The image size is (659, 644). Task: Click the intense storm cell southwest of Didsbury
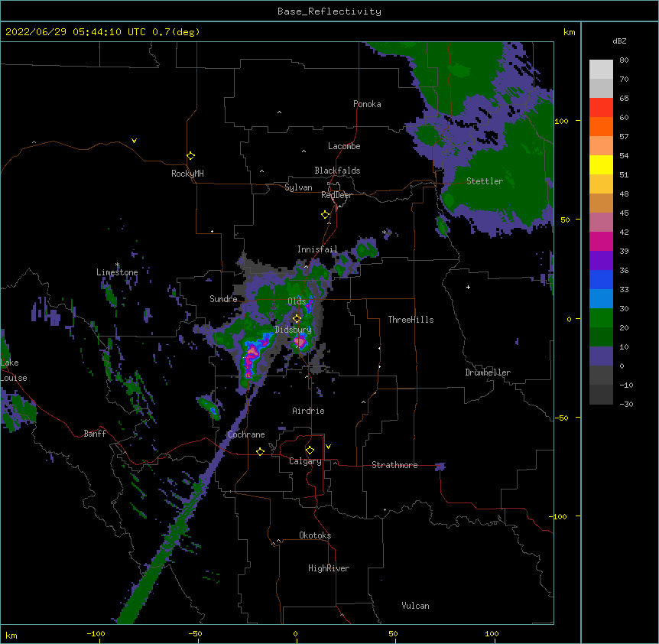click(x=252, y=353)
